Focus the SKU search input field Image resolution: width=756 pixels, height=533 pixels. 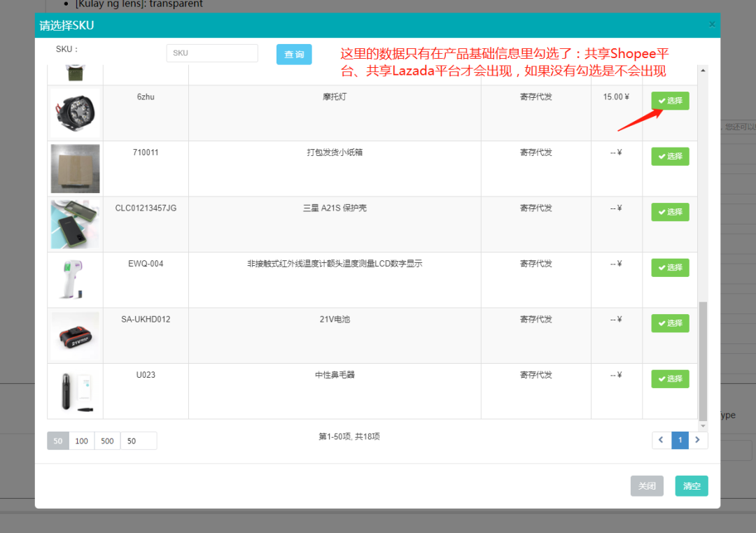coord(212,53)
